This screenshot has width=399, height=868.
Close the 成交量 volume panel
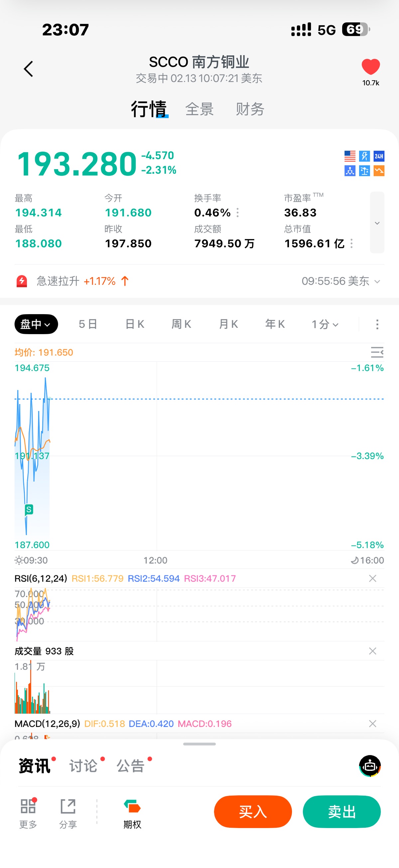pos(372,651)
